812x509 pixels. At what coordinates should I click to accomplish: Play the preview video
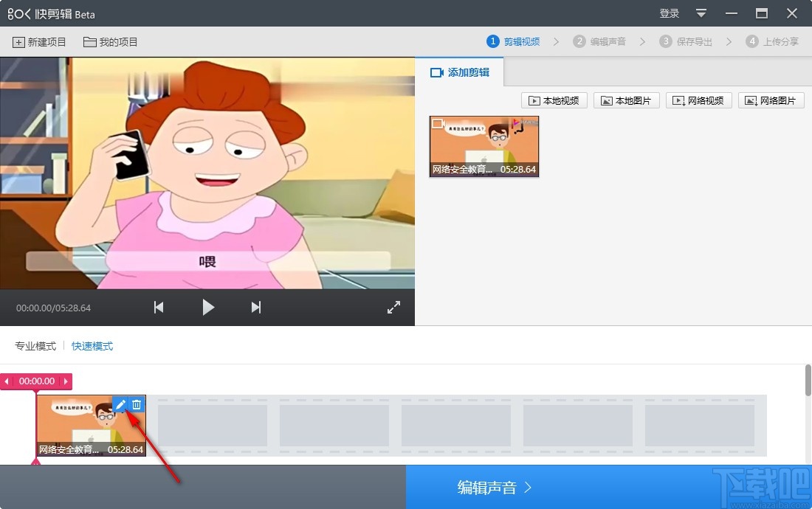pyautogui.click(x=208, y=308)
